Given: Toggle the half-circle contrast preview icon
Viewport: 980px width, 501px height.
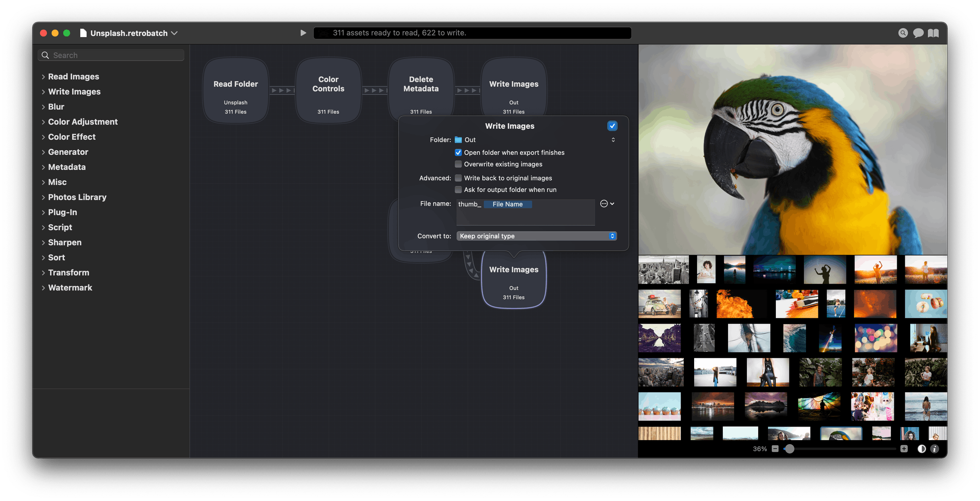Looking at the screenshot, I should pyautogui.click(x=922, y=449).
